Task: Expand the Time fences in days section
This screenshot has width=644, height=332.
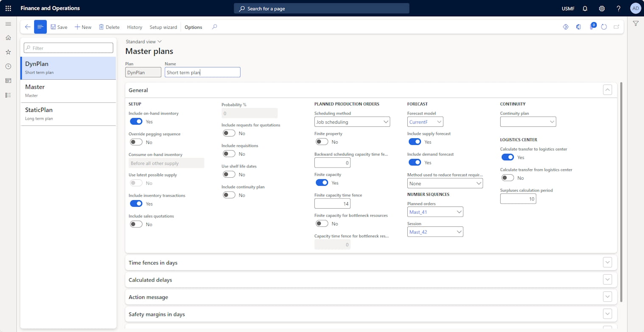Action: pyautogui.click(x=608, y=262)
